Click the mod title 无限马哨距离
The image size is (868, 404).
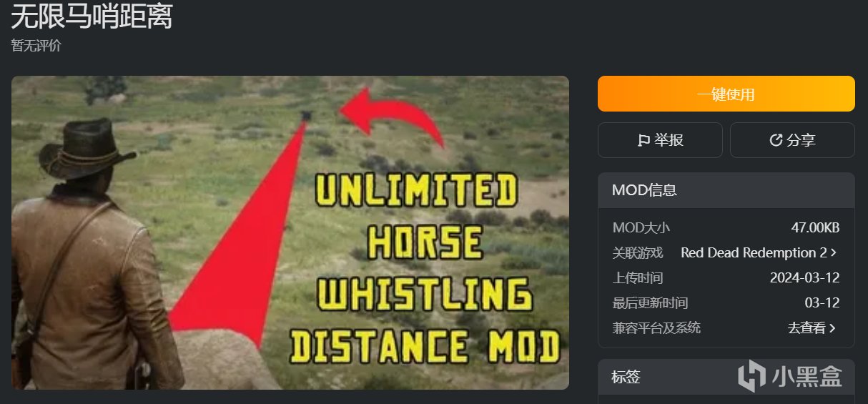coord(92,16)
